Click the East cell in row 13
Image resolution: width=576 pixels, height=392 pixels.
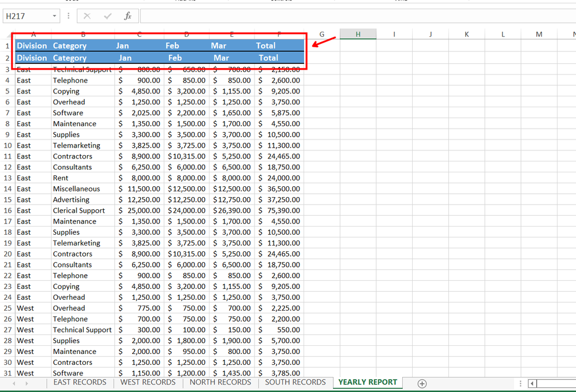coord(33,178)
